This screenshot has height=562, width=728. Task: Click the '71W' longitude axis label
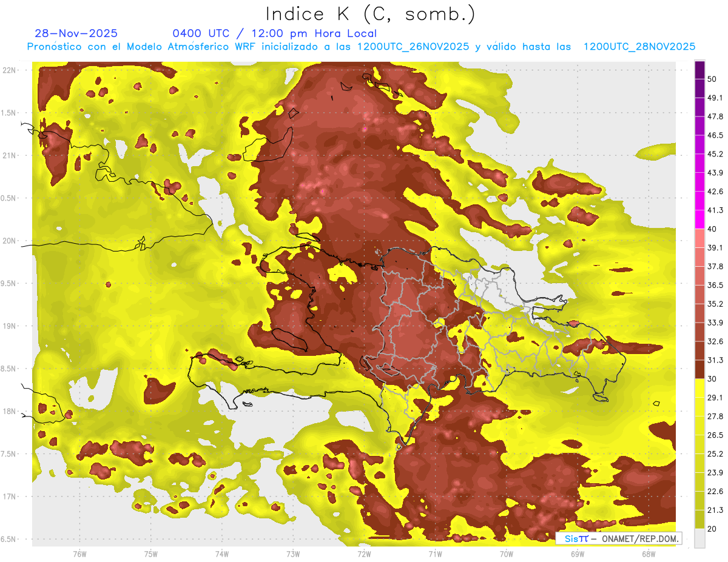point(435,554)
